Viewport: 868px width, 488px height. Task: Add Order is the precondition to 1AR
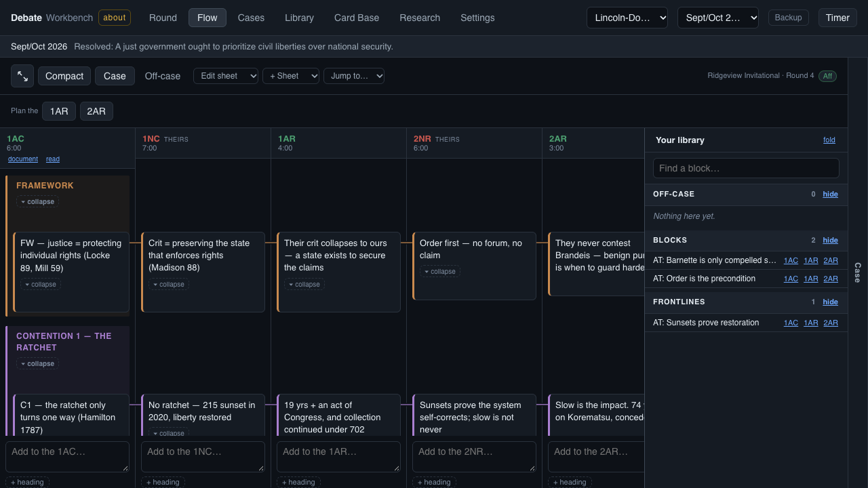point(811,279)
